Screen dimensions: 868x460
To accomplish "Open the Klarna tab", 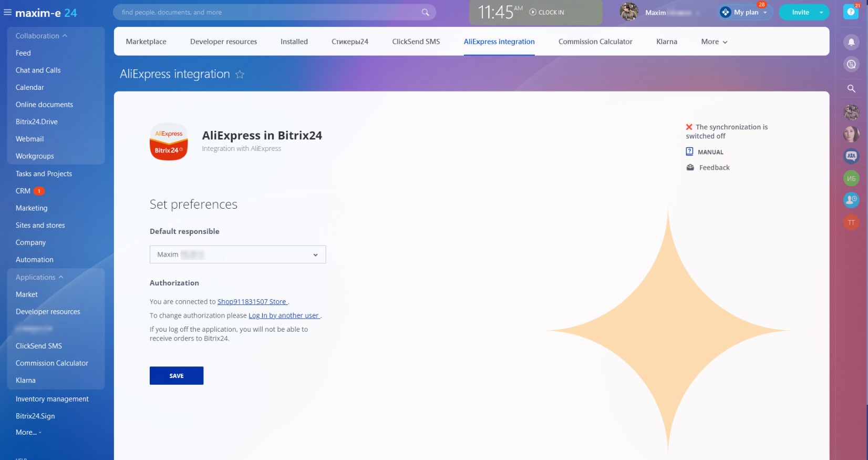I will [667, 42].
